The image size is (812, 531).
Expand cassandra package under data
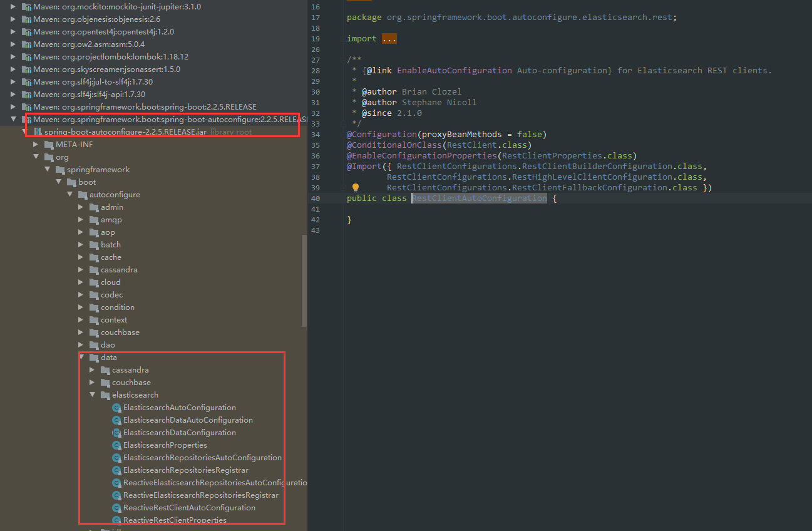point(93,370)
